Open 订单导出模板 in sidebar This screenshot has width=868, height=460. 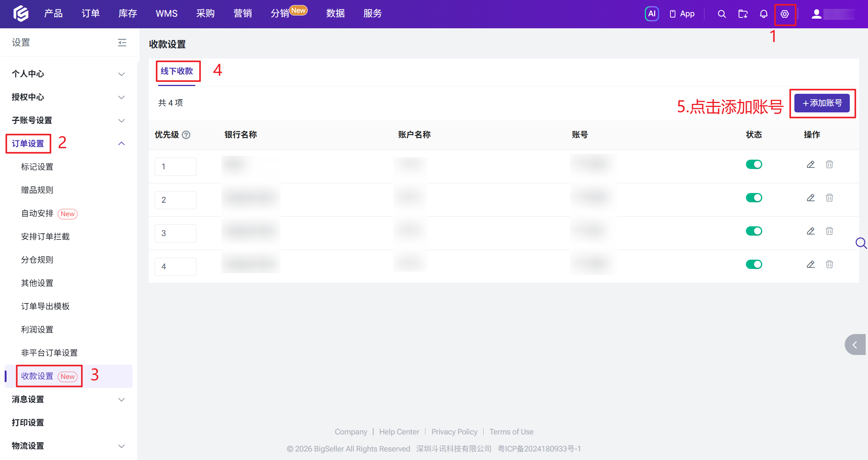(x=45, y=306)
